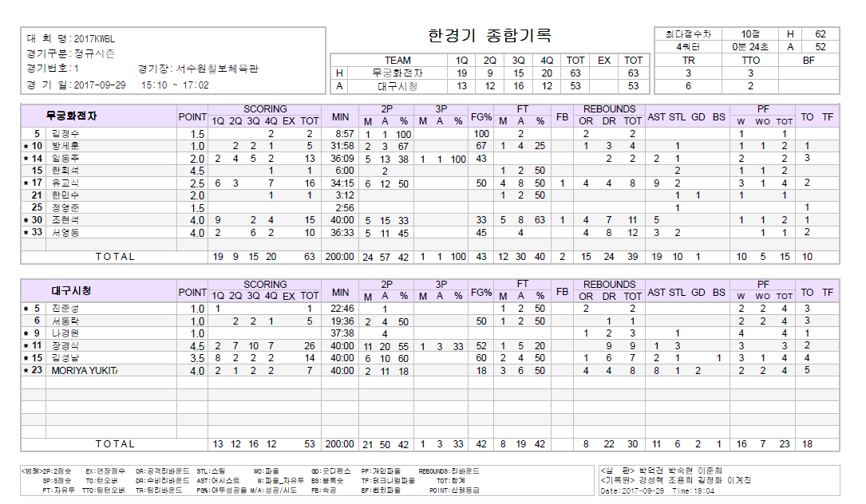Screen dimensions: 866x504
Task: Click player name '한민수' in row 21
Action: pos(65,195)
